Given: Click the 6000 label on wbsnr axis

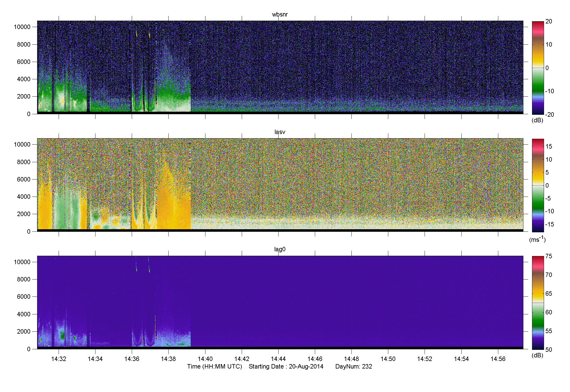Looking at the screenshot, I should pos(24,62).
